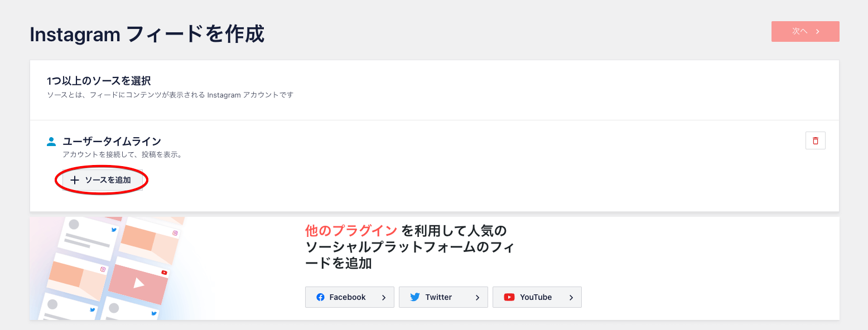Click the arrow inside the 次へ button
868x330 pixels.
pyautogui.click(x=818, y=32)
